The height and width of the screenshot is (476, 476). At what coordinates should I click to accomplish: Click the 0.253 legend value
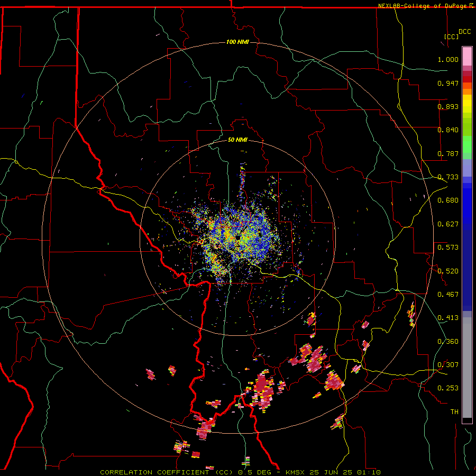(x=448, y=388)
